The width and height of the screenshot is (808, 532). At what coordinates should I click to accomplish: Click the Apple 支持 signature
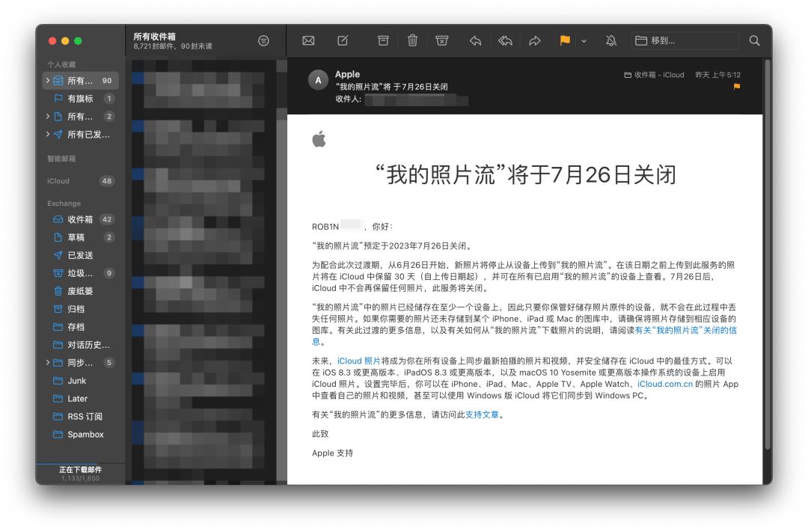click(x=332, y=453)
